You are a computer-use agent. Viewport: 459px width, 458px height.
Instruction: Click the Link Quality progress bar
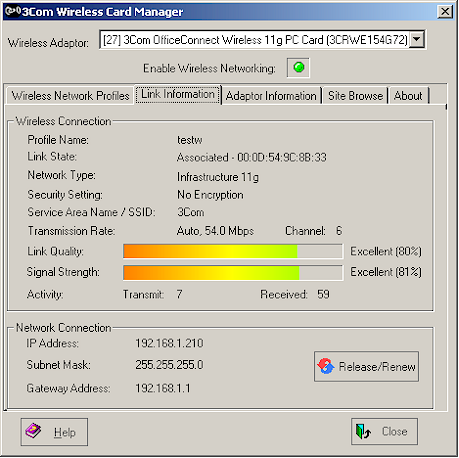point(233,251)
